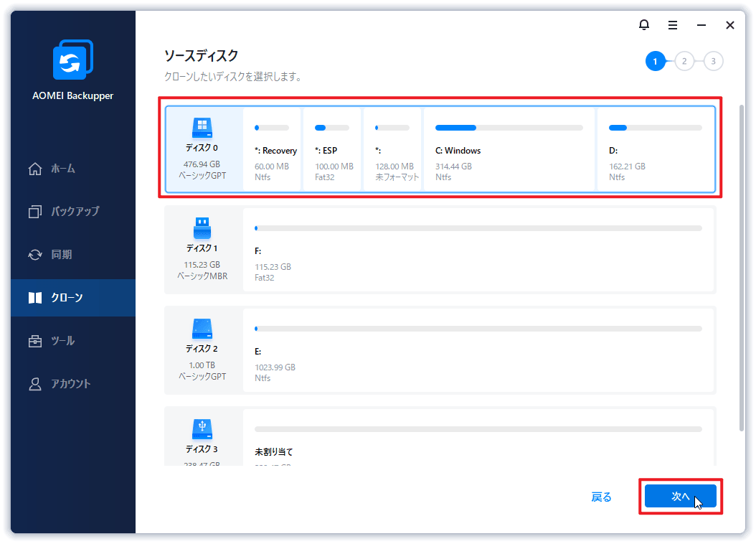Click the 次へ button
756x544 pixels.
pyautogui.click(x=680, y=496)
